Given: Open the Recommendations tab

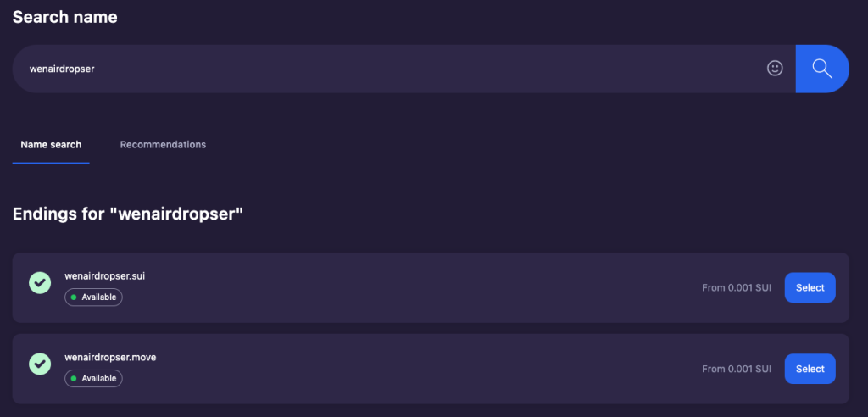Looking at the screenshot, I should [163, 145].
